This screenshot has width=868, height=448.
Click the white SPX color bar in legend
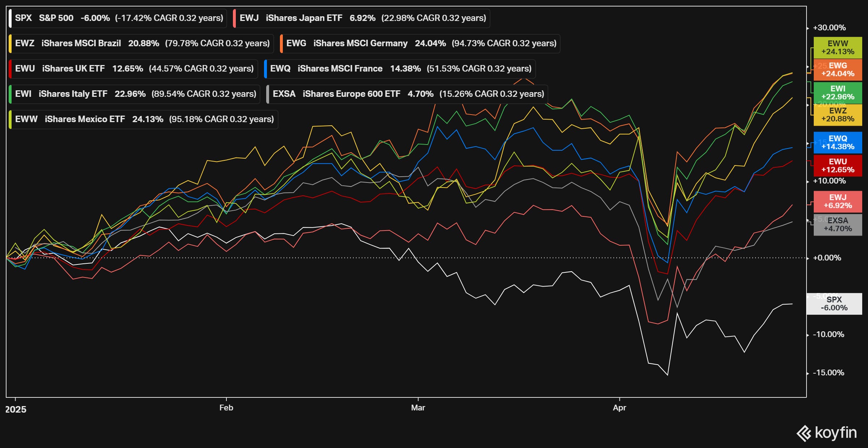(10, 18)
